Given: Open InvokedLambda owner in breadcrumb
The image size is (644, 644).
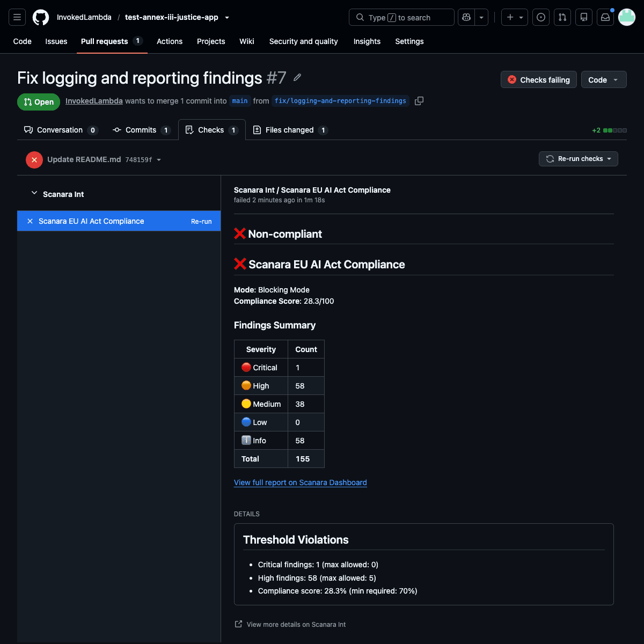Looking at the screenshot, I should tap(84, 17).
